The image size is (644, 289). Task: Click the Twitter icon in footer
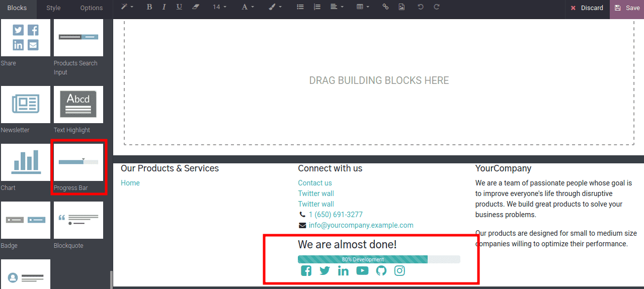tap(325, 271)
